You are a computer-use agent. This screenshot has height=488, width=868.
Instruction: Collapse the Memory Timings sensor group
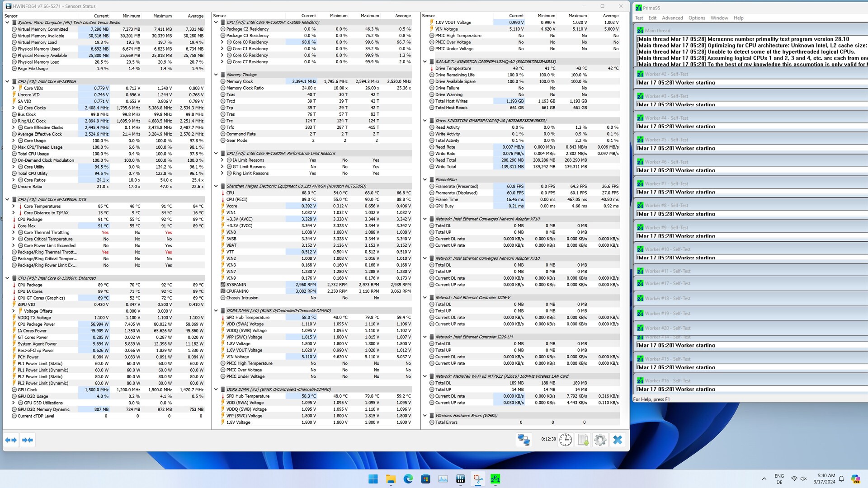coord(216,75)
